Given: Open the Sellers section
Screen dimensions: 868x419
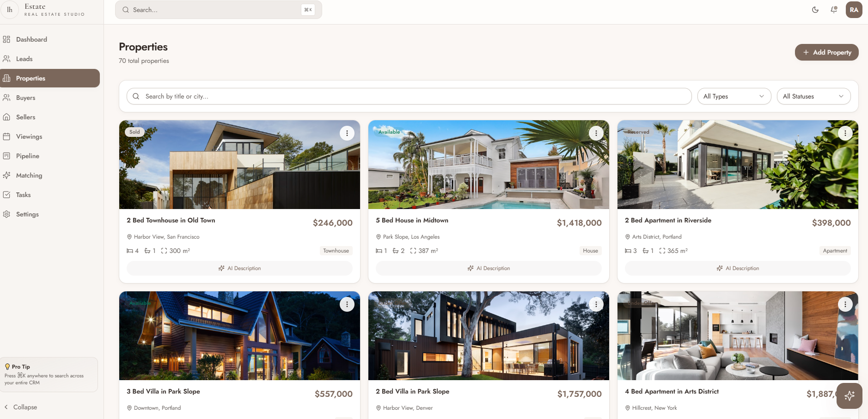Looking at the screenshot, I should point(50,117).
